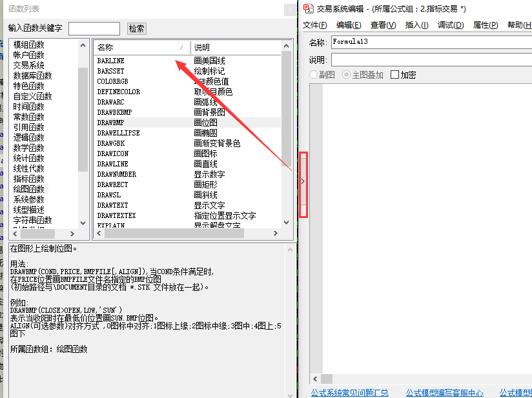Click the function list scroll-down arrow
This screenshot has height=398, width=532.
[286, 223]
